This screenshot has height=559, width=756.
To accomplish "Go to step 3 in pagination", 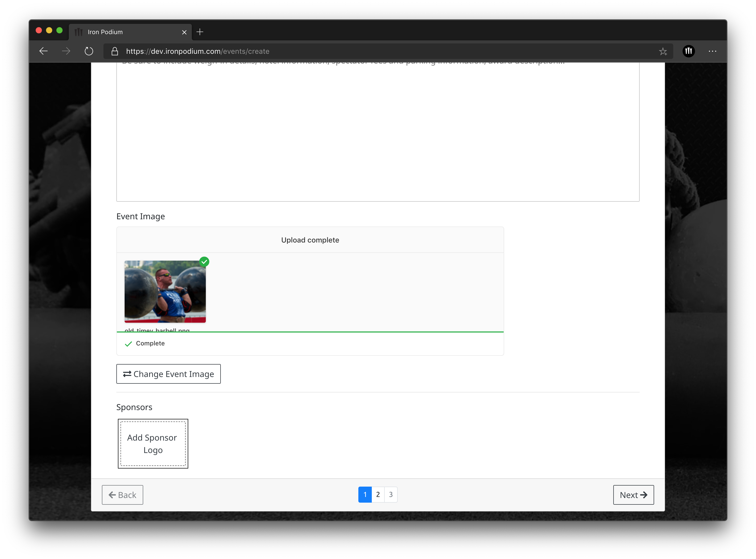I will [x=390, y=494].
